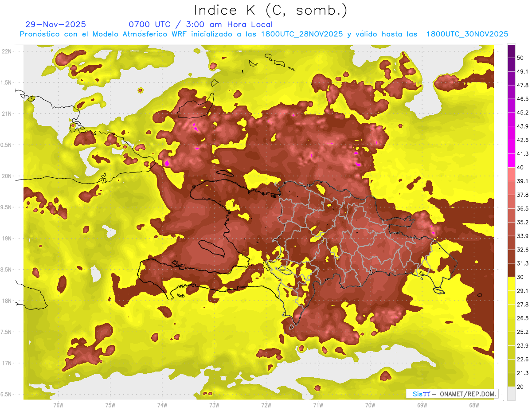Click the "31.3" color scale value
532x411 pixels.
pos(522,263)
